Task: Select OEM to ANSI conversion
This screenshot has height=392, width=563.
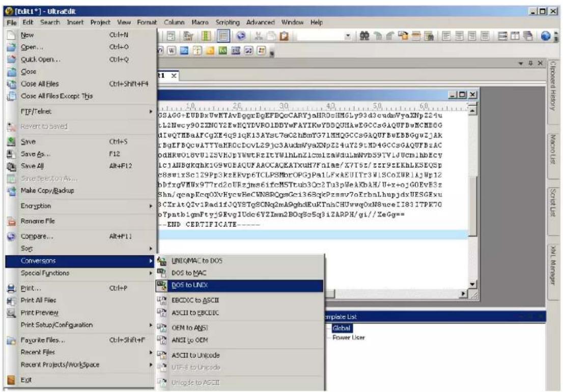Action: pos(239,328)
